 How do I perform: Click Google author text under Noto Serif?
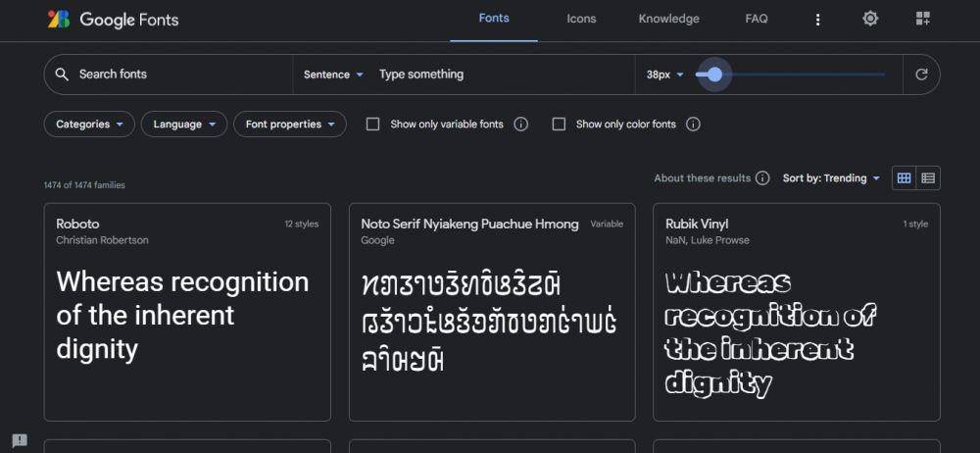377,240
